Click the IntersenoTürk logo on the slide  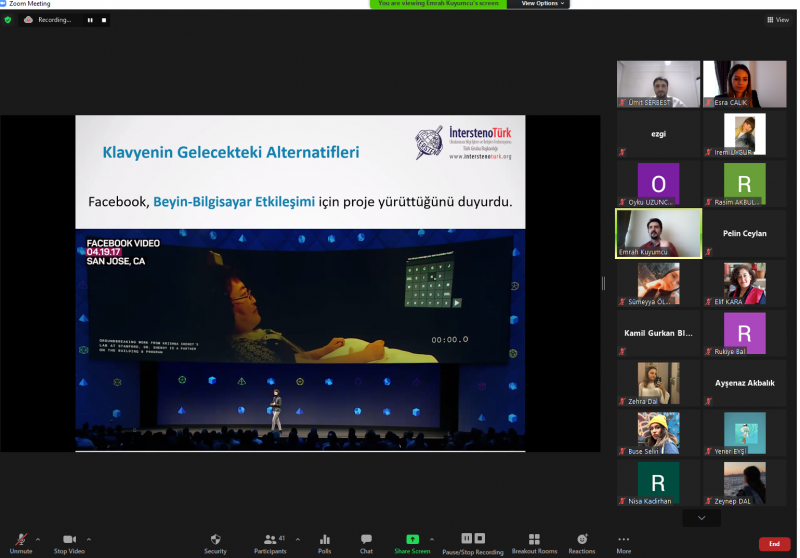[x=463, y=142]
